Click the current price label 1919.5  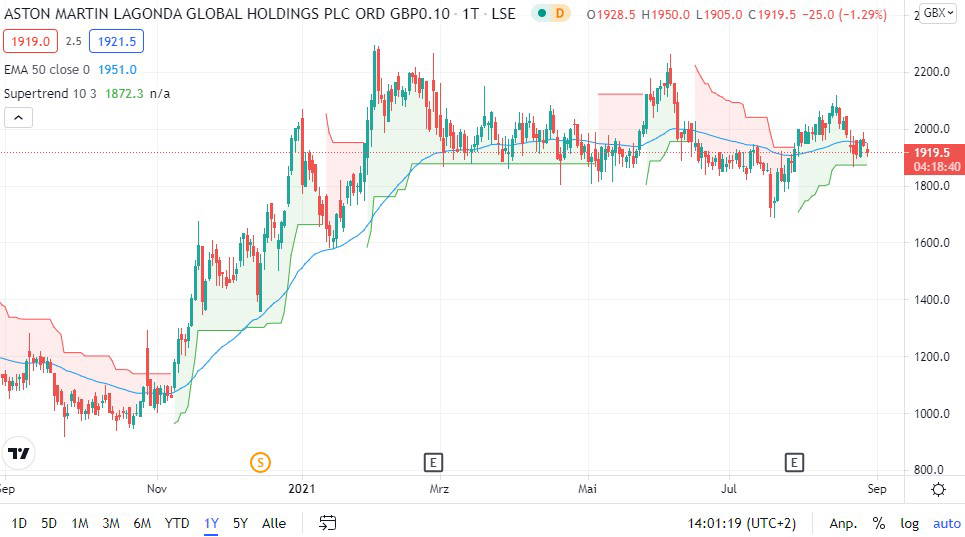932,152
